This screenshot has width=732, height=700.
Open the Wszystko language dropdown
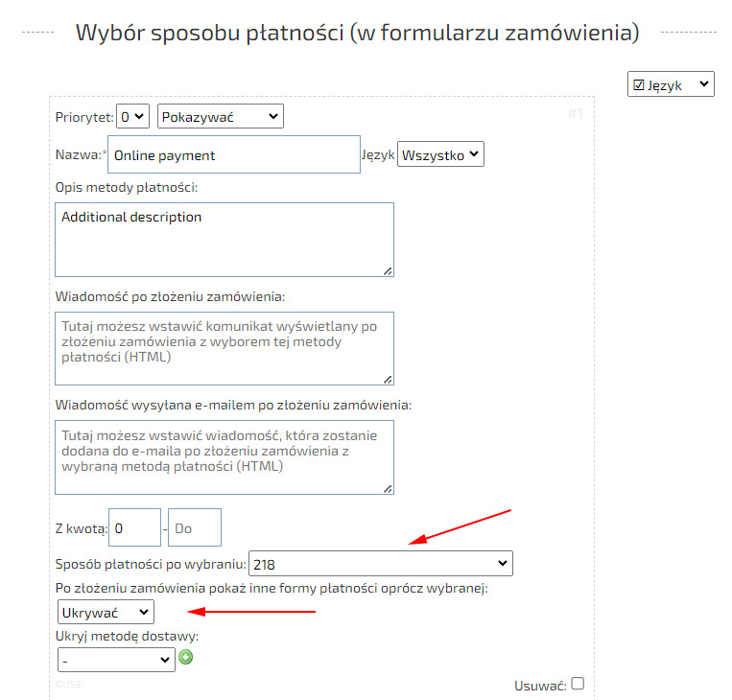coord(440,154)
